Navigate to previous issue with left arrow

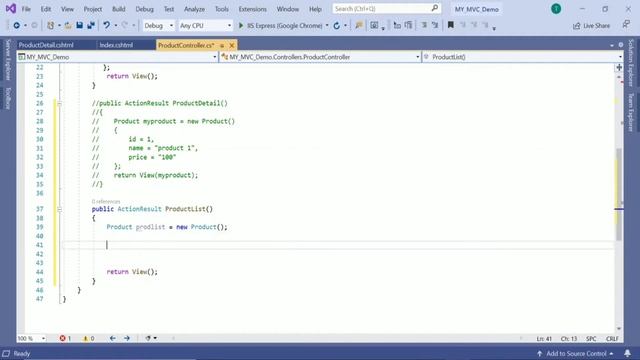(x=113, y=338)
